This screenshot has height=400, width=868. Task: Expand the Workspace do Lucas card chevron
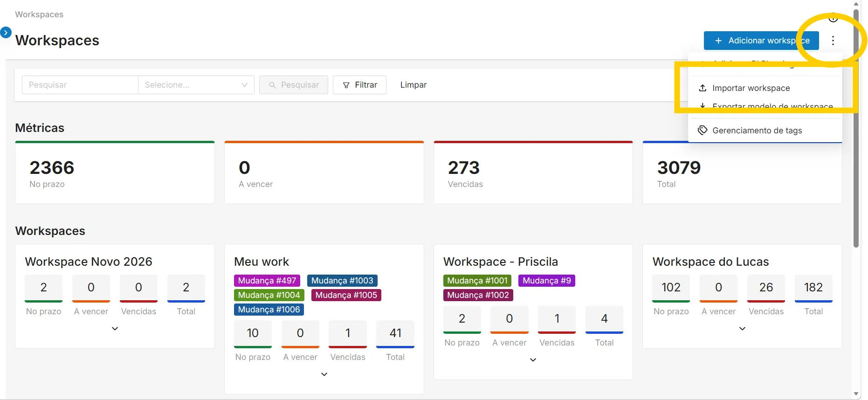coord(742,329)
